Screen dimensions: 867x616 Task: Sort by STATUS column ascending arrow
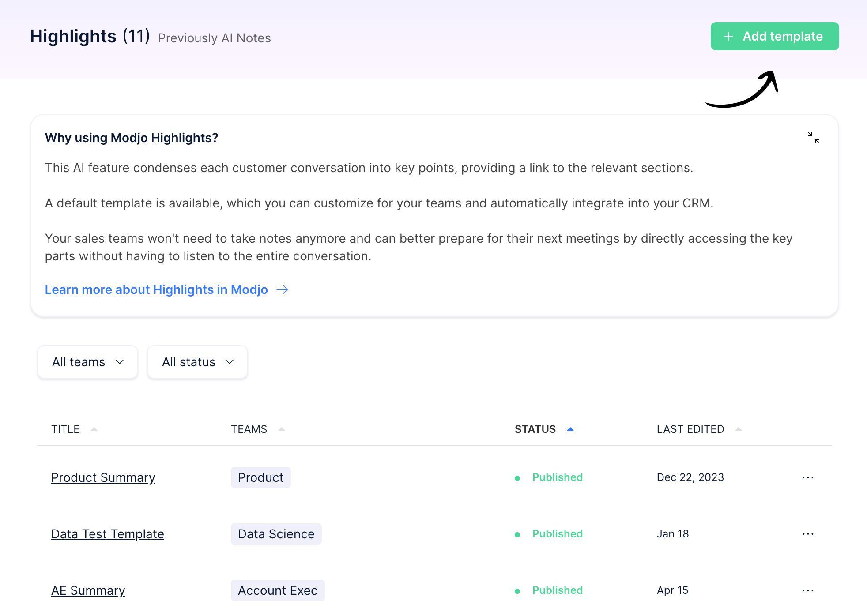pos(569,428)
